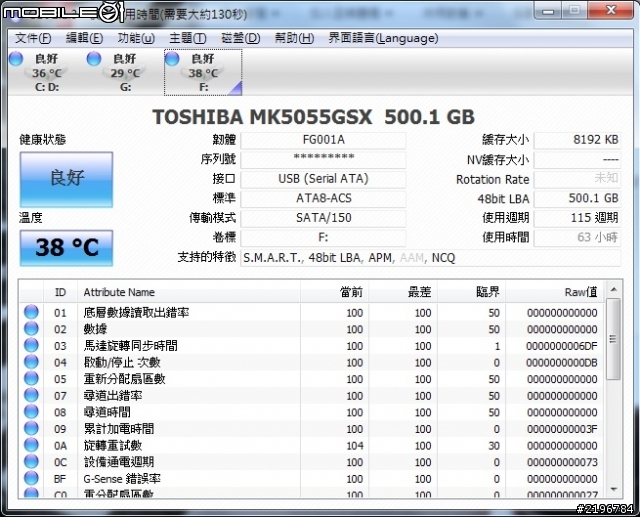
Task: Click the attribute list scroll up arrow
Action: tap(613, 290)
